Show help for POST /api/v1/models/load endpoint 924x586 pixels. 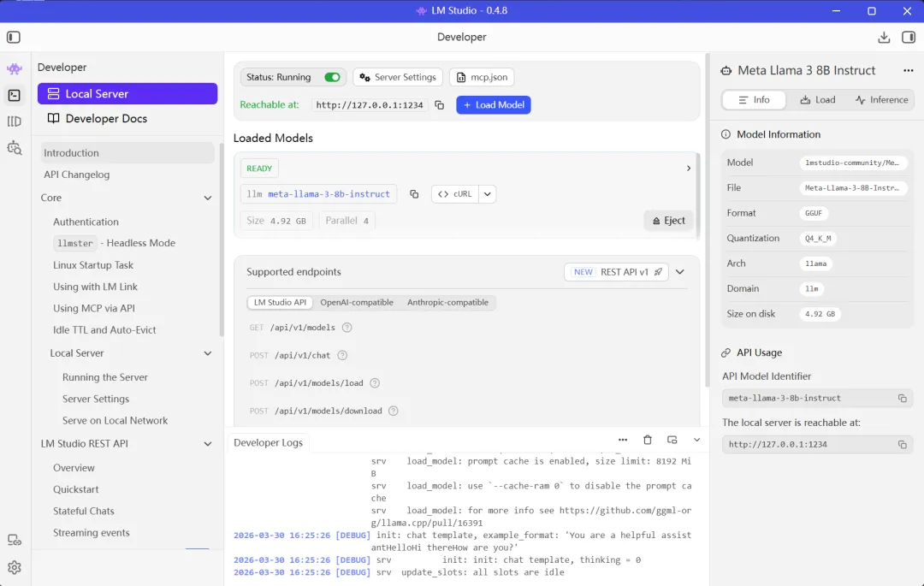pos(375,382)
